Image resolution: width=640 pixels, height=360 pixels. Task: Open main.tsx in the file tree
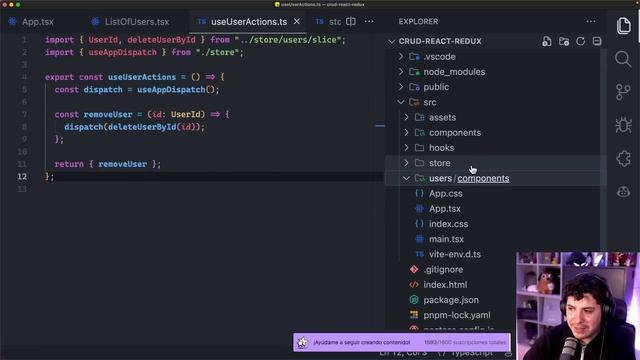(x=446, y=239)
